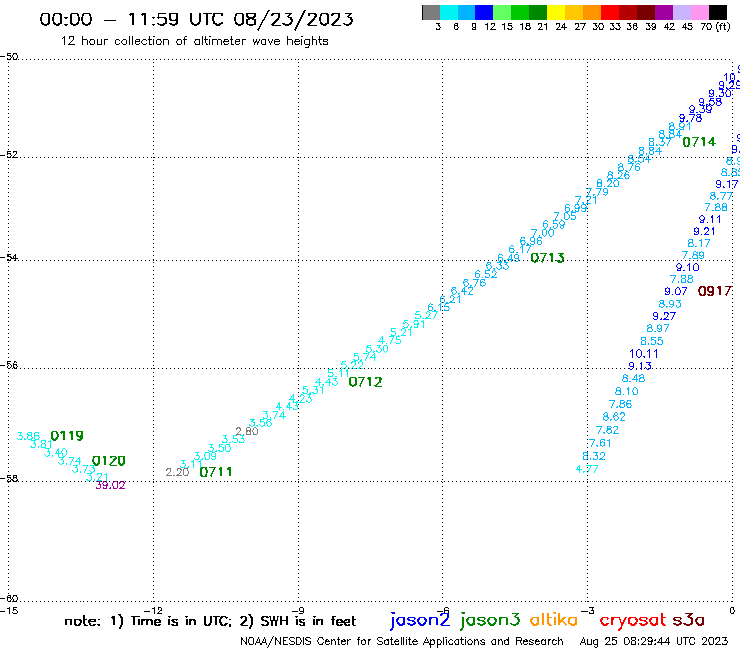Select the track label 0712
Image resolution: width=740 pixels, height=650 pixels.
[x=365, y=382]
